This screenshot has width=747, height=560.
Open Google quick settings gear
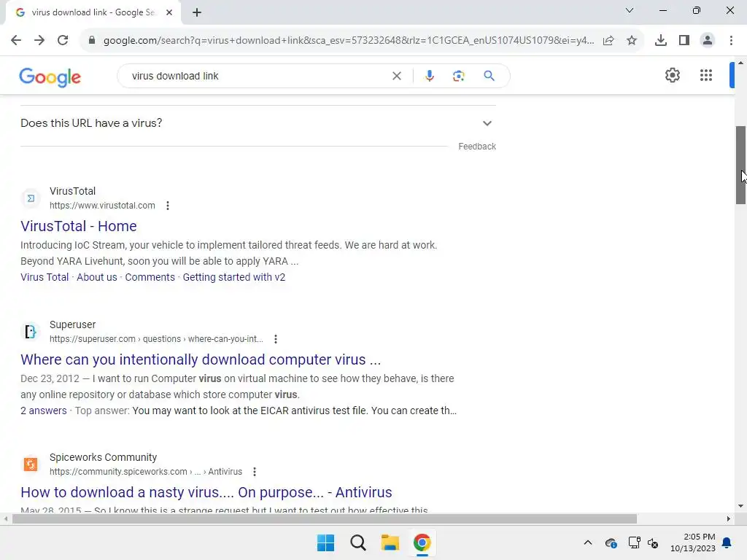(672, 75)
